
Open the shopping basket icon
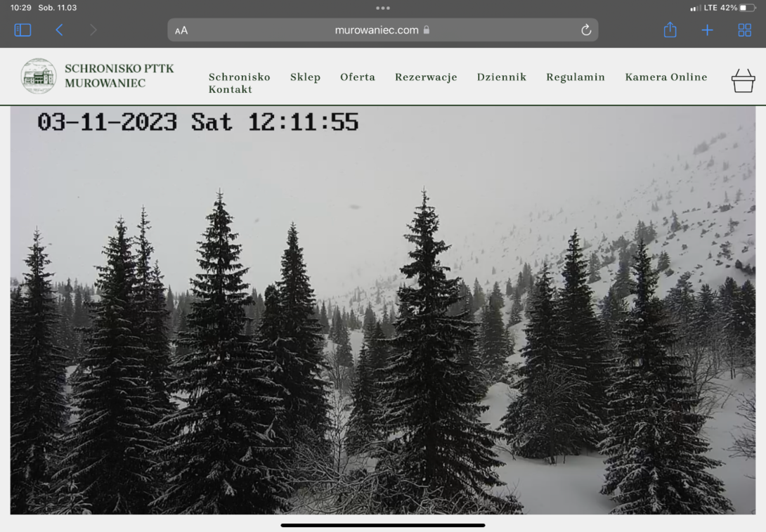(743, 81)
